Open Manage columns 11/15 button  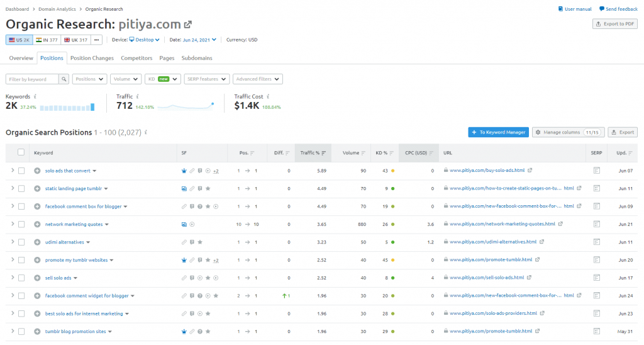pyautogui.click(x=569, y=132)
